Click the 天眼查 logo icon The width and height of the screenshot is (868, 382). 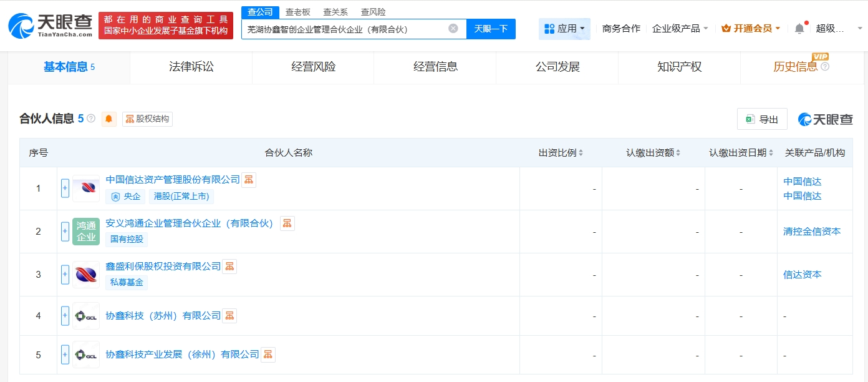[22, 25]
